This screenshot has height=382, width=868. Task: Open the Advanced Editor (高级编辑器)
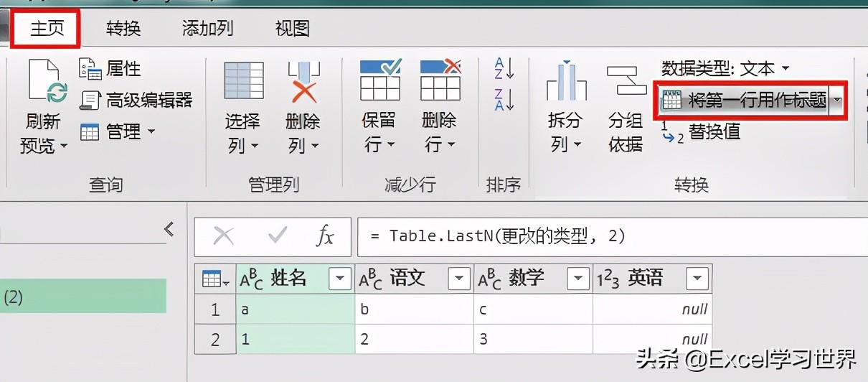[136, 101]
